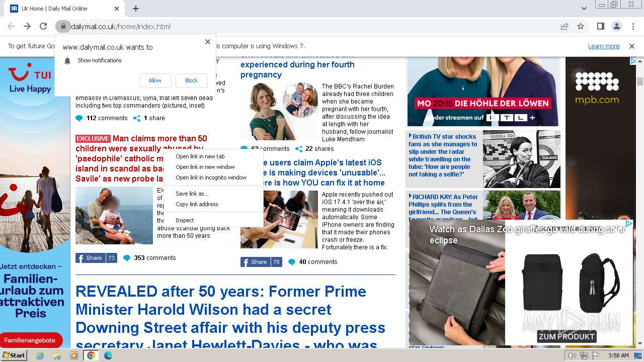Launch Internet Explorer from taskbar
This screenshot has height=362, width=644.
click(x=40, y=355)
